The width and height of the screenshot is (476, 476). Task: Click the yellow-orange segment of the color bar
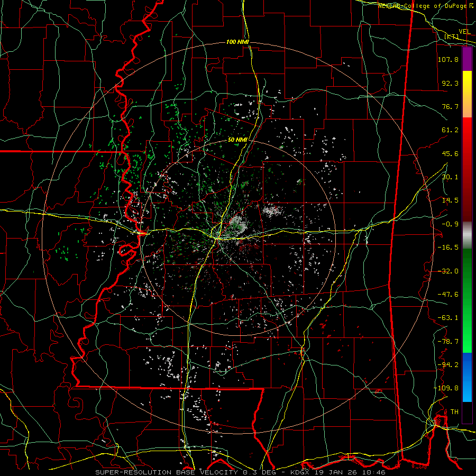click(467, 94)
